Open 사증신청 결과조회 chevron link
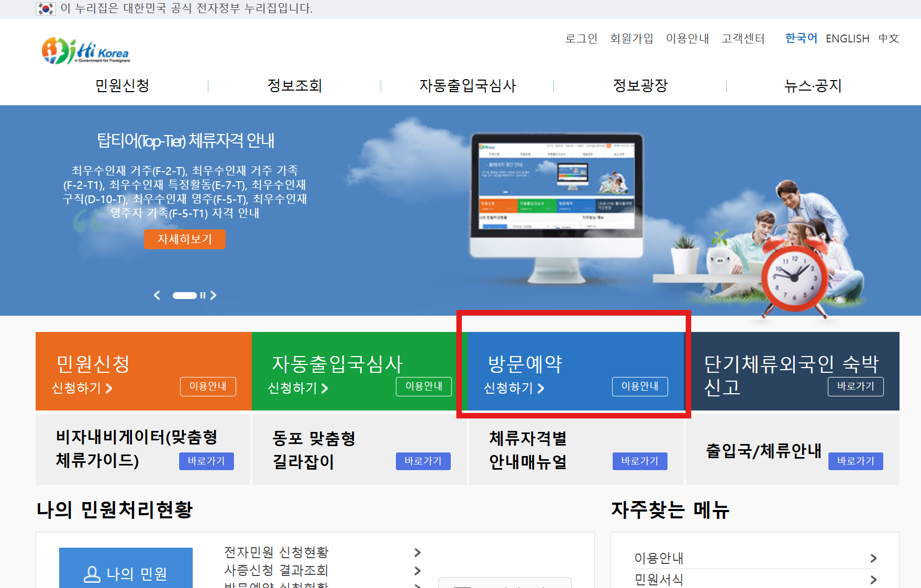Image resolution: width=921 pixels, height=588 pixels. [x=417, y=570]
